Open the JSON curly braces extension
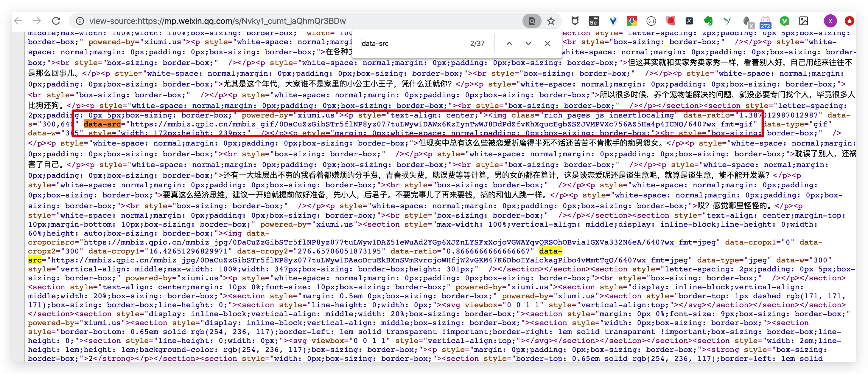Screen dimensions: 868x374 [651, 21]
